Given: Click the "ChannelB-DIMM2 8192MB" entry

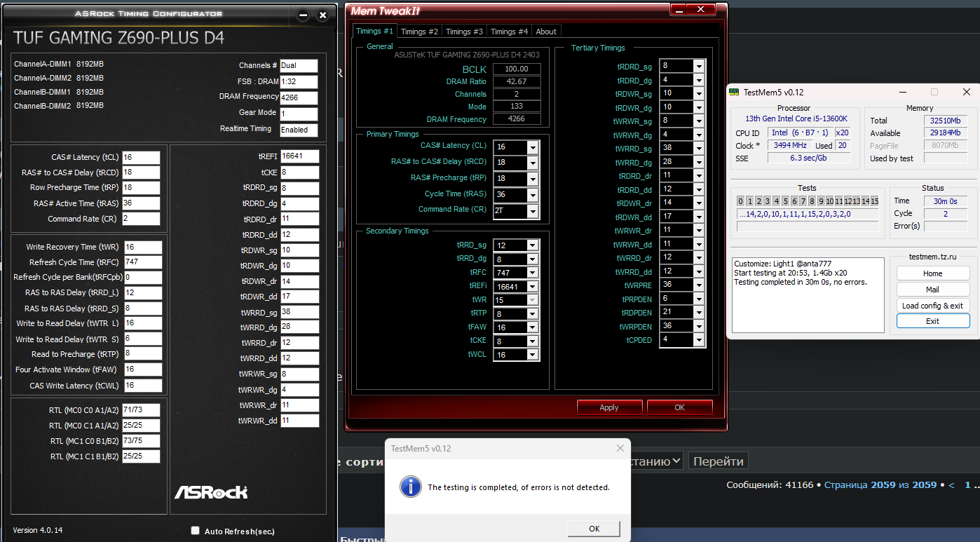Looking at the screenshot, I should click(59, 106).
